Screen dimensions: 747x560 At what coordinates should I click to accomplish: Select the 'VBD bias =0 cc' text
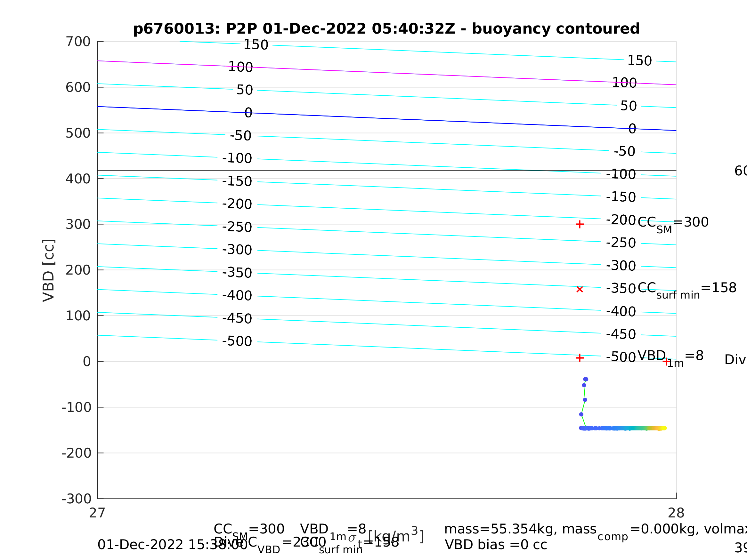pos(496,545)
